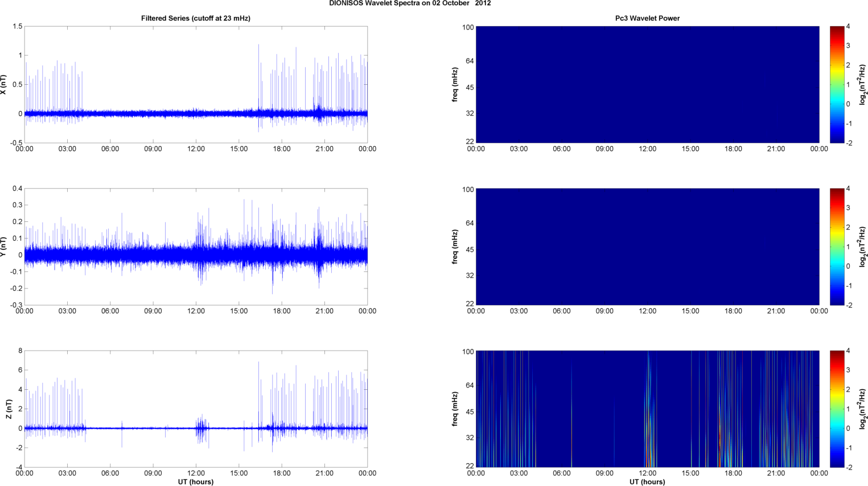This screenshot has height=486, width=868.
Task: Click 64 frequency tick on bottom spectrogram
Action: click(x=470, y=385)
